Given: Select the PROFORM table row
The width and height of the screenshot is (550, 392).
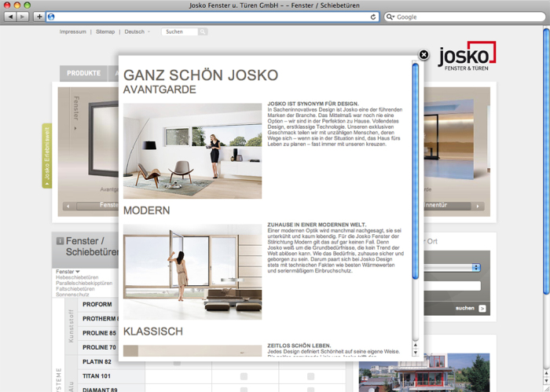Looking at the screenshot, I should tap(97, 304).
